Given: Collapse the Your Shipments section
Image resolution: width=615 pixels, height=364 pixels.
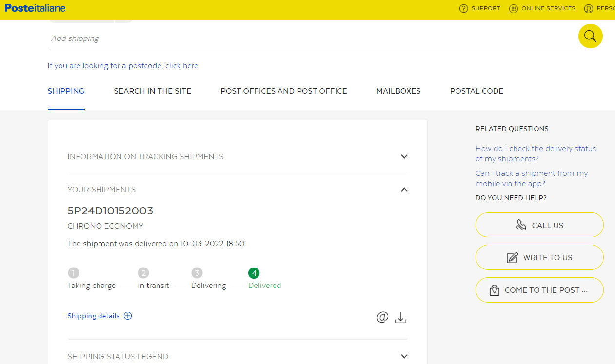Looking at the screenshot, I should (x=404, y=190).
